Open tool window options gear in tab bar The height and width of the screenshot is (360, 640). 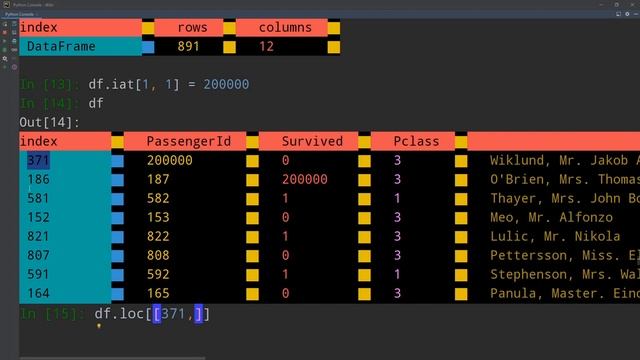point(627,14)
